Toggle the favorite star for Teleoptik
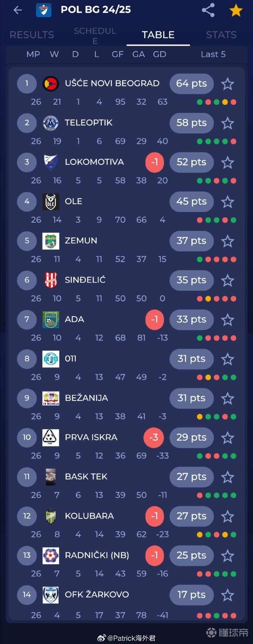The width and height of the screenshot is (253, 644). (227, 123)
